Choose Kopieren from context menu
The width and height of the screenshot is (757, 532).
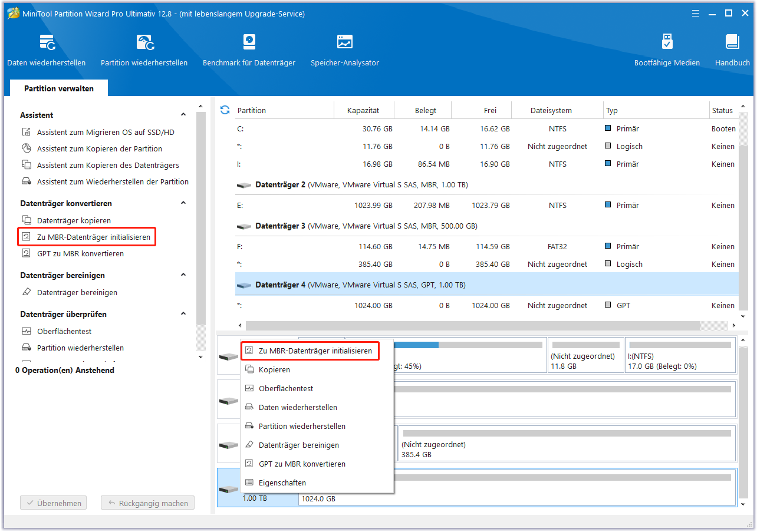[x=317, y=370]
